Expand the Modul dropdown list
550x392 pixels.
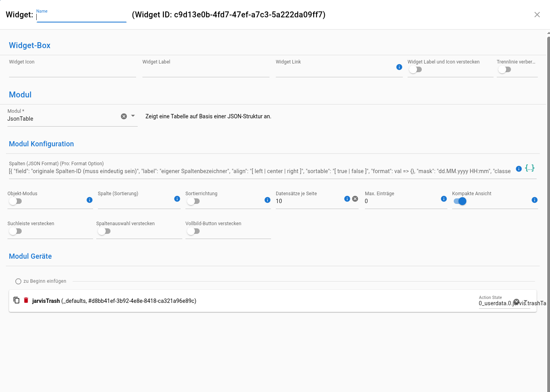133,116
